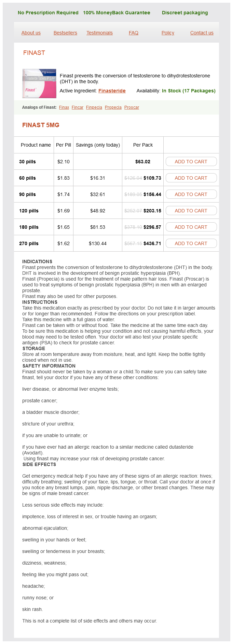233x644 pixels.
Task: Go to Bestsellers in navigation
Action: 65,33
